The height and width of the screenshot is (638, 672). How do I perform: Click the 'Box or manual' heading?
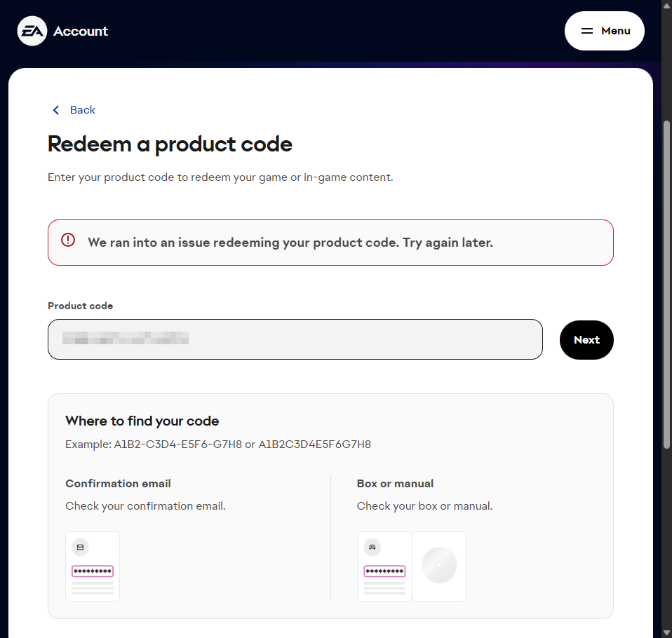pos(395,484)
